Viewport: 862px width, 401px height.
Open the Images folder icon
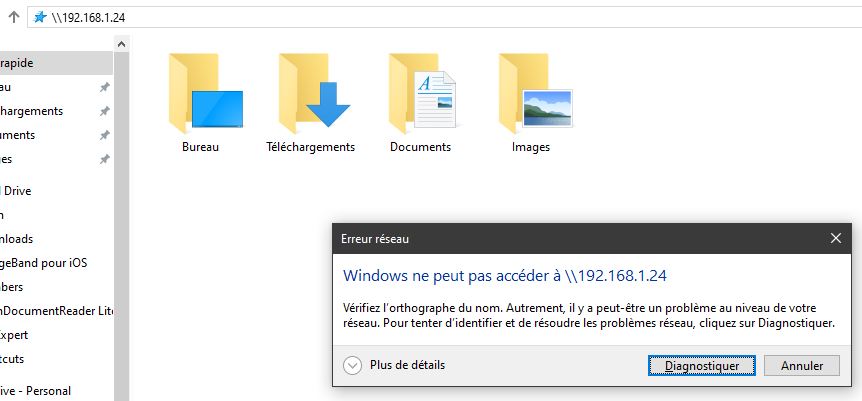tap(535, 94)
